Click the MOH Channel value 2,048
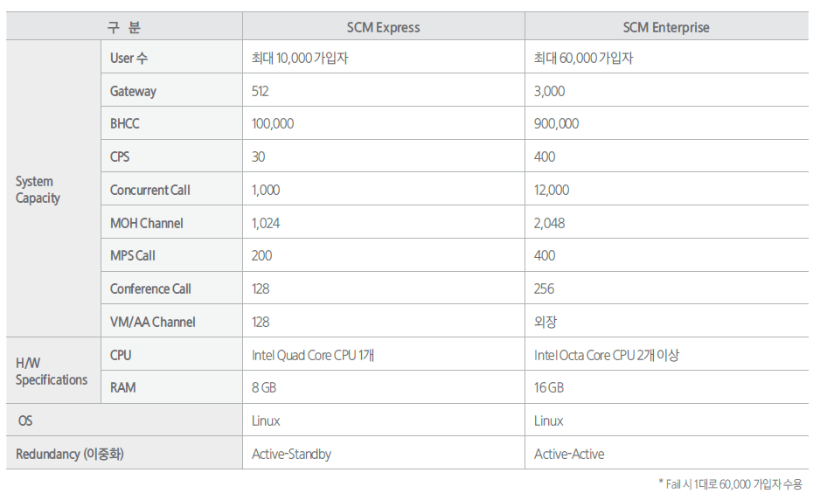820x497 pixels. 550,223
